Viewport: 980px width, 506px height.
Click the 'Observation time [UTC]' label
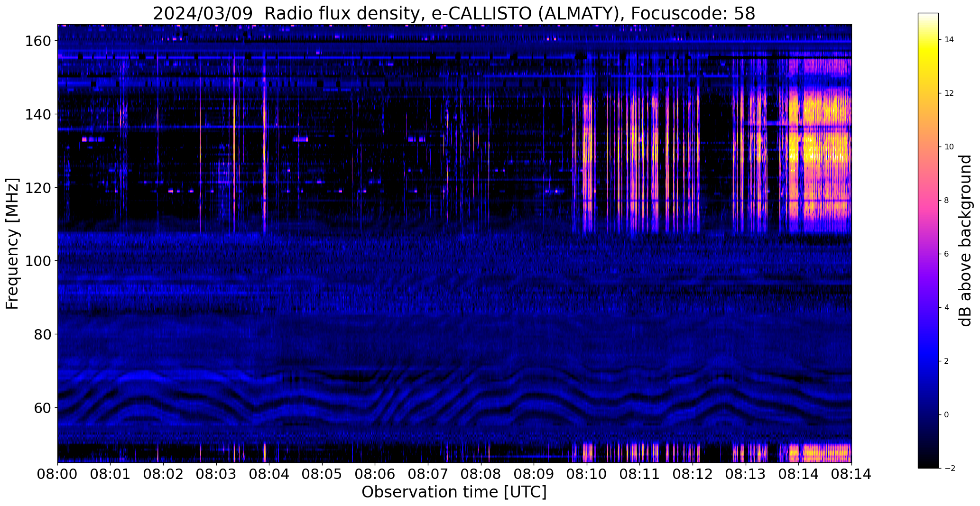click(x=454, y=492)
